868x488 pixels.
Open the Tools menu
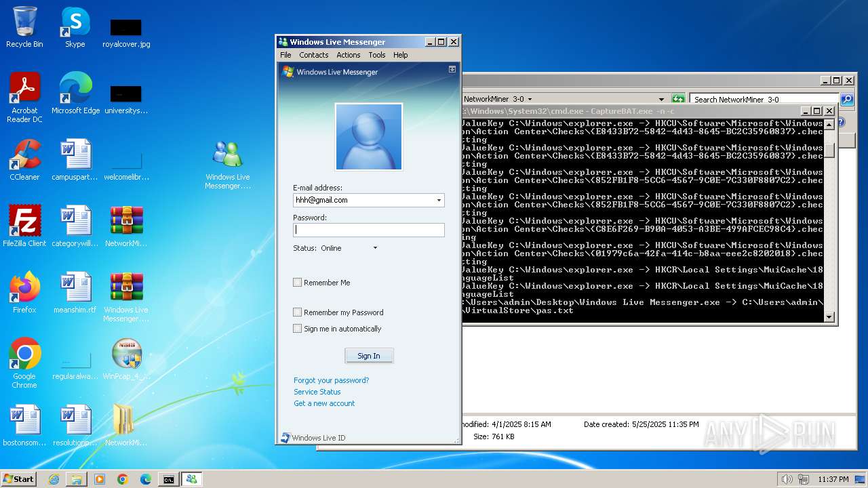377,55
